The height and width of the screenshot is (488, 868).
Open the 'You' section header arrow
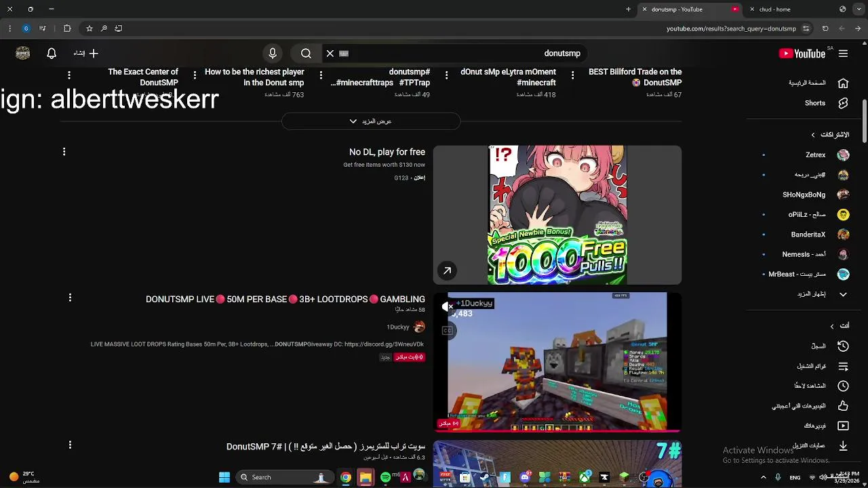coord(832,326)
